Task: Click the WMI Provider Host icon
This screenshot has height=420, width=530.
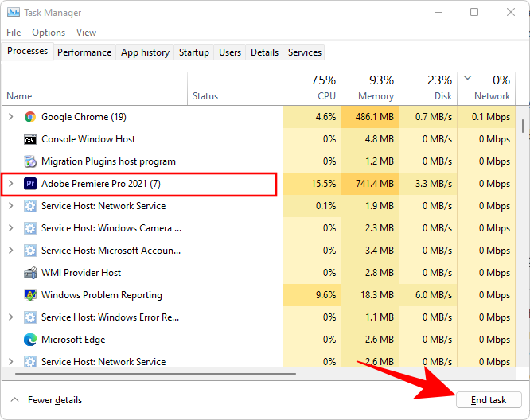Action: pos(30,273)
